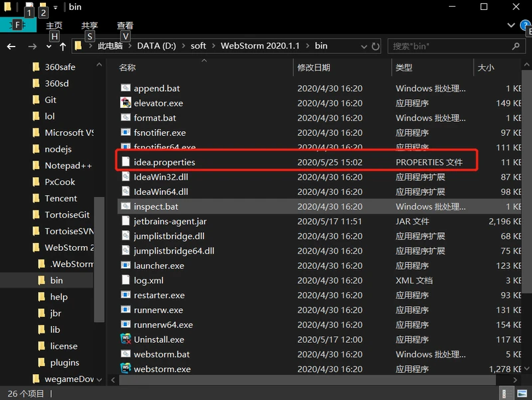The width and height of the screenshot is (532, 400).
Task: Click the horizontal scrollbar of file list
Action: coord(307,379)
